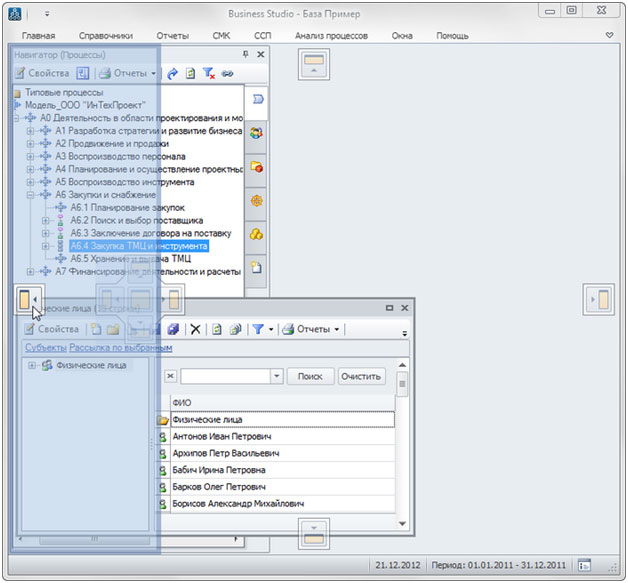Click the Поиск button

(310, 377)
